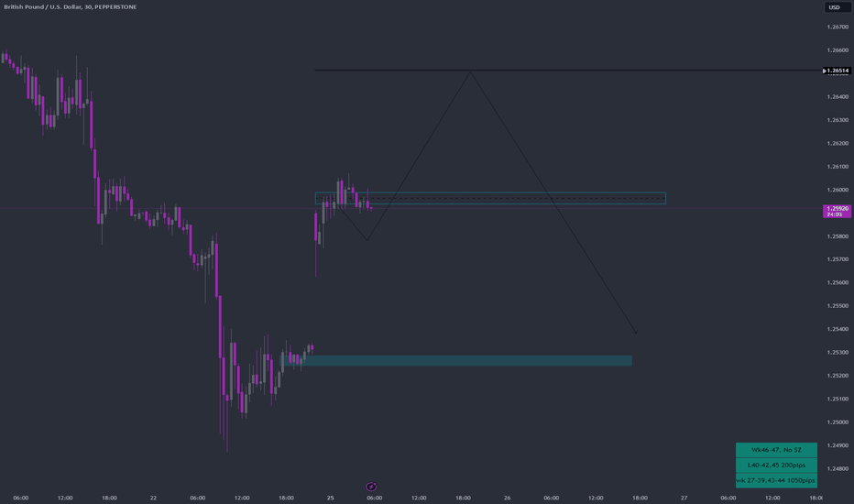Click the 'Wk46-47, No SZ' table cell

pos(776,450)
